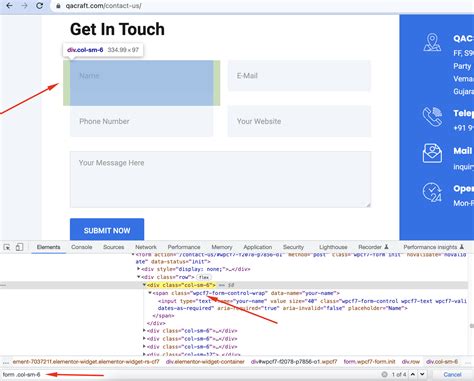Go back using the browser back arrow
This screenshot has height=381, width=474.
point(9,6)
